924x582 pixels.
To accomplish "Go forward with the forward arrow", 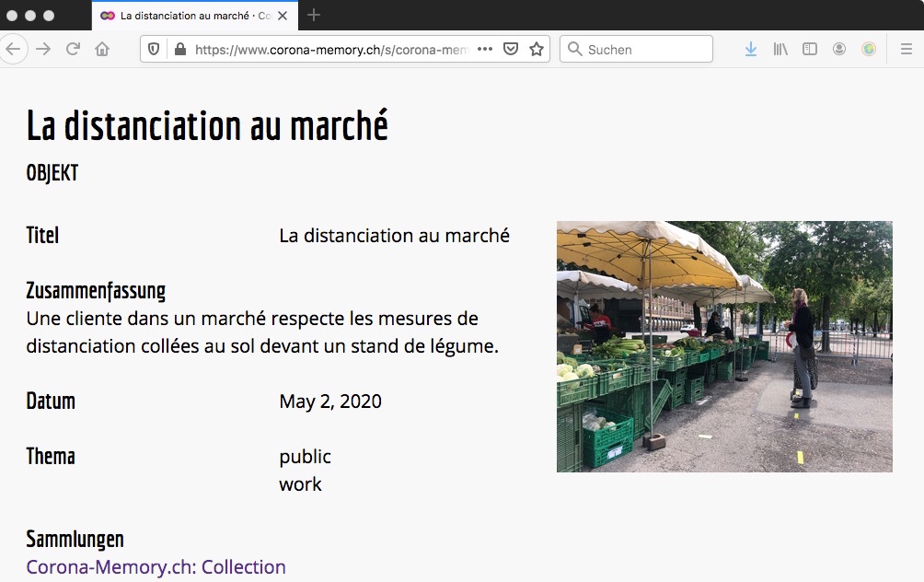I will 43,49.
